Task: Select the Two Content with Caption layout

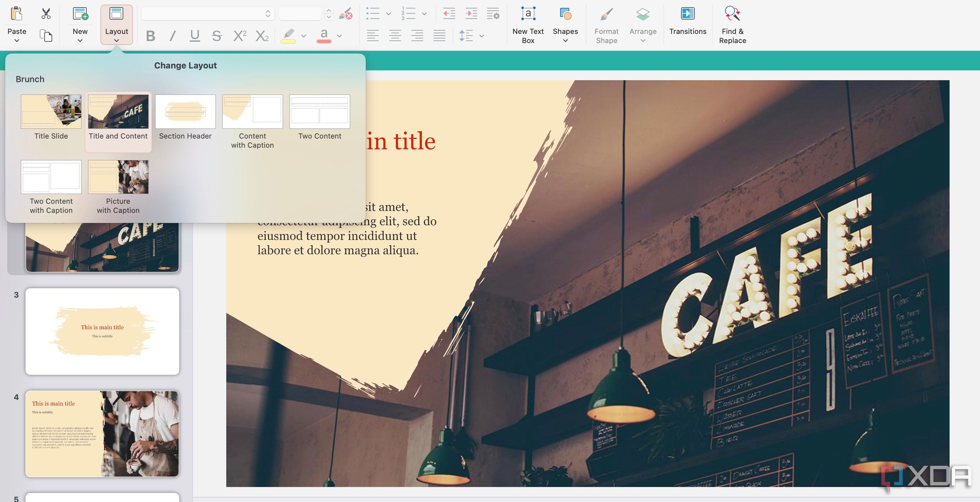Action: point(51,187)
